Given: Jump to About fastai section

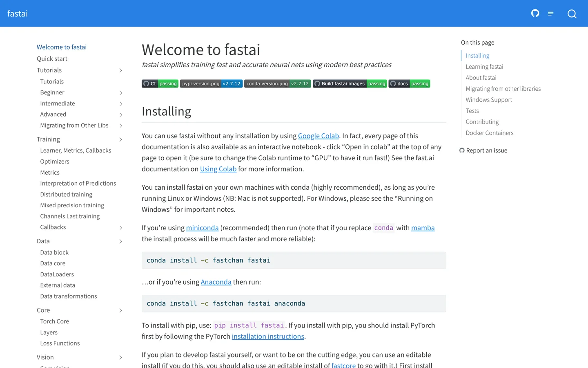Looking at the screenshot, I should pyautogui.click(x=481, y=78).
